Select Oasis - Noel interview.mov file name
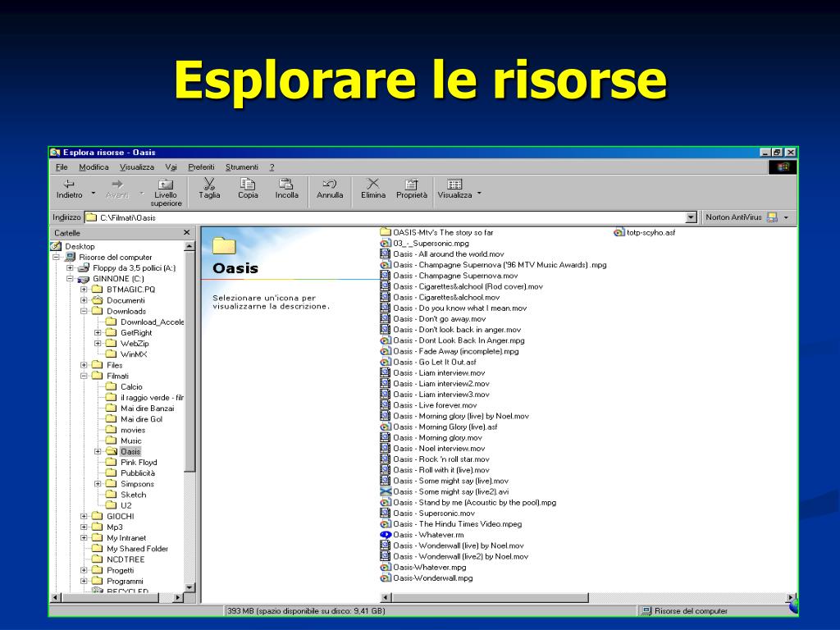Screen dimensions: 840x630 439,449
